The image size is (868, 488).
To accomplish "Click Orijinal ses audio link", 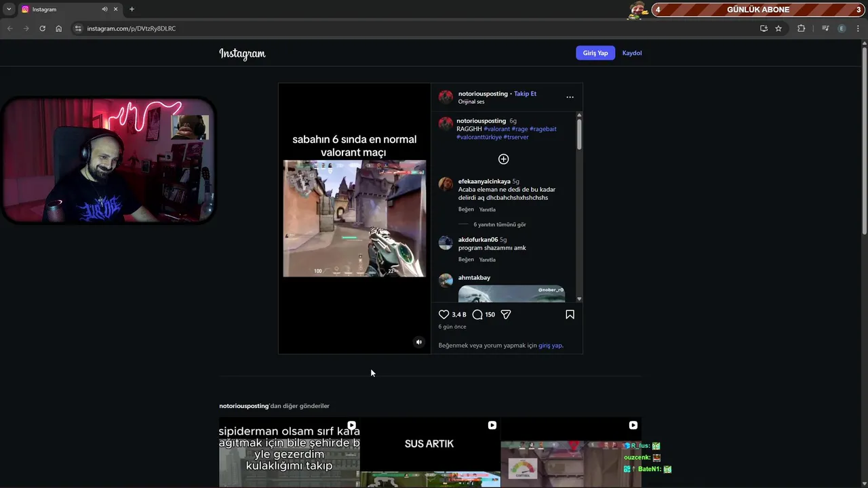I will coord(471,102).
